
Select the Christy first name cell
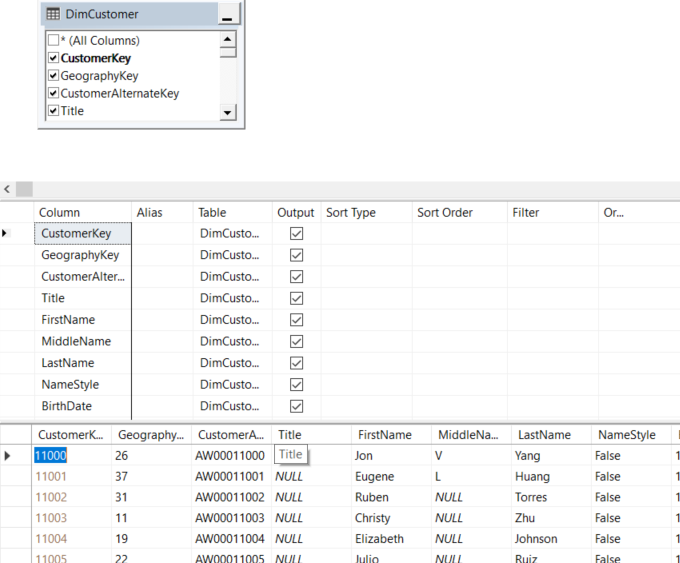(391, 518)
